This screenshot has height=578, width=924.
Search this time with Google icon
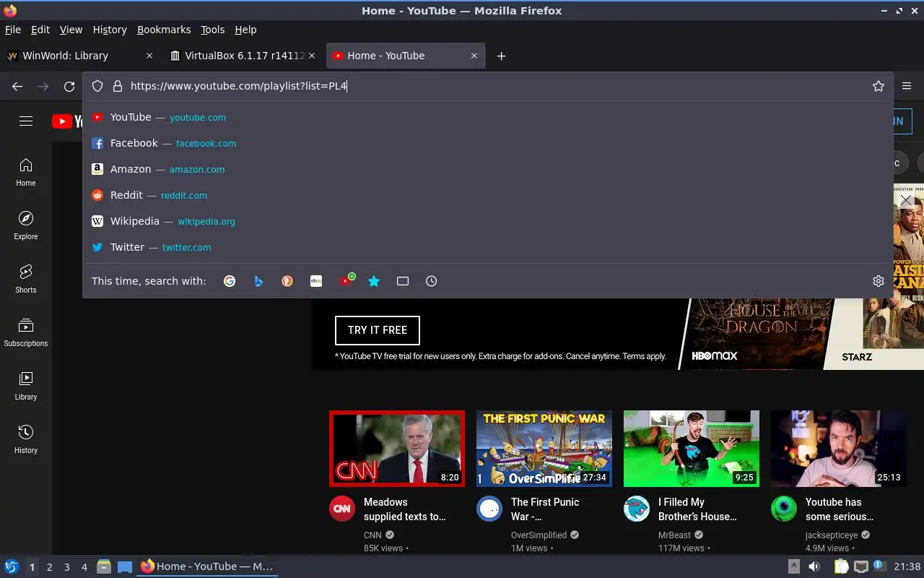(230, 281)
